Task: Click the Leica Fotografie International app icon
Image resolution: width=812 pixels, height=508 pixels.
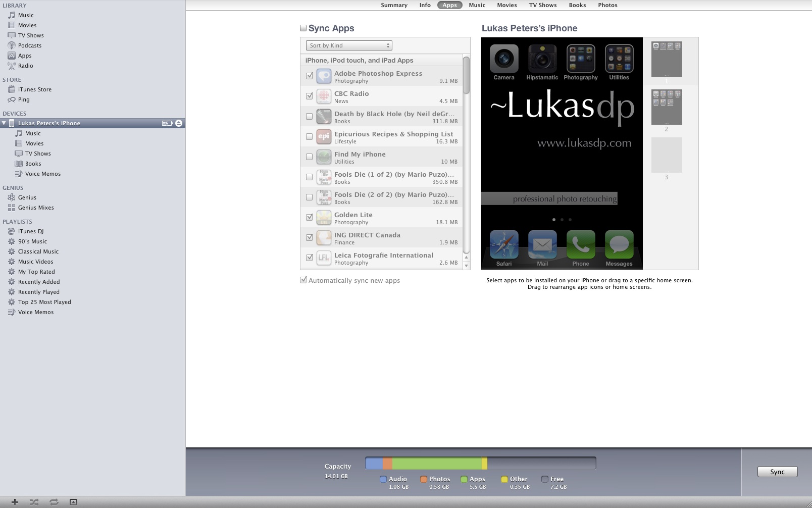Action: (324, 258)
